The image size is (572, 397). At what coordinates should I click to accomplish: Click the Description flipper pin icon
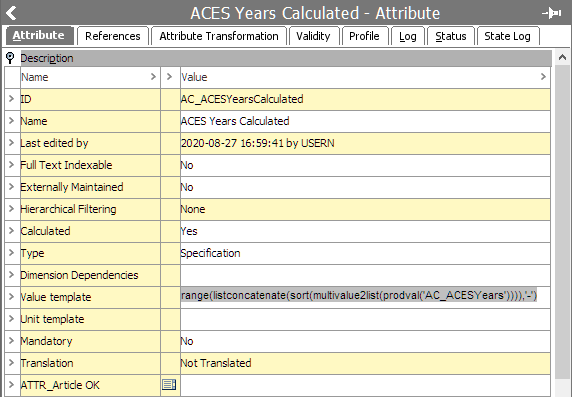click(x=10, y=58)
